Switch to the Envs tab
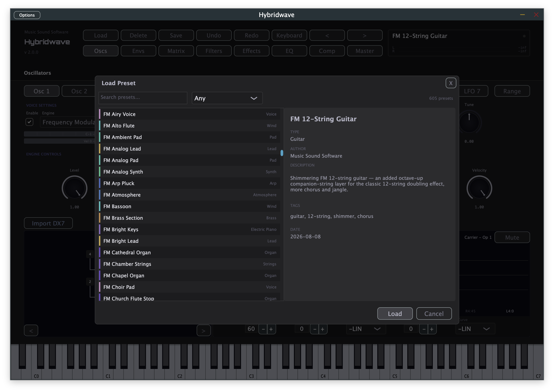Viewport: 554px width, 392px height. [x=138, y=51]
